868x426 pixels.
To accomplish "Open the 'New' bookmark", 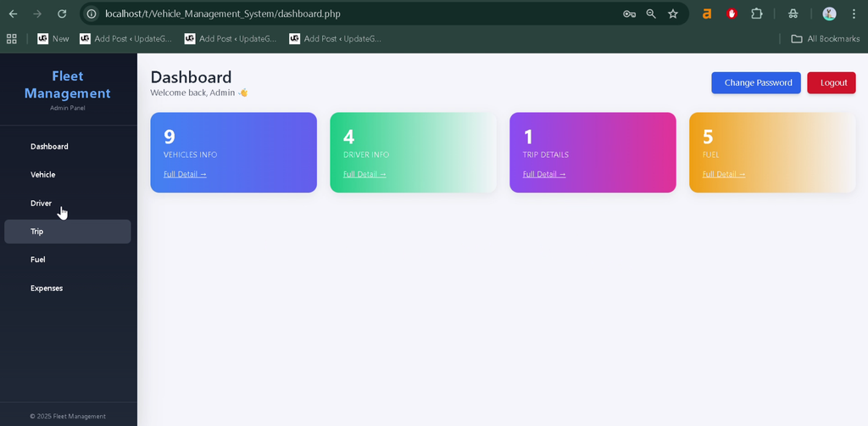I will tap(53, 39).
